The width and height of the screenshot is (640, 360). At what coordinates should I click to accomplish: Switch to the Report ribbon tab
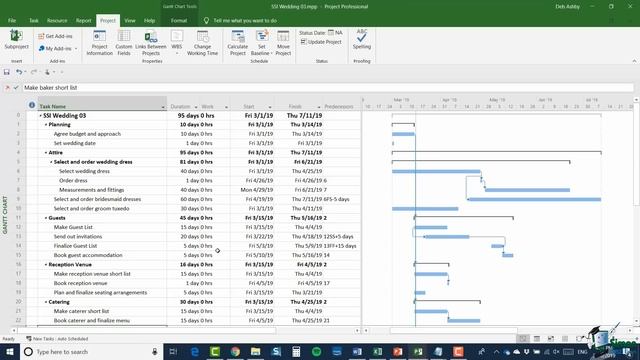[84, 20]
